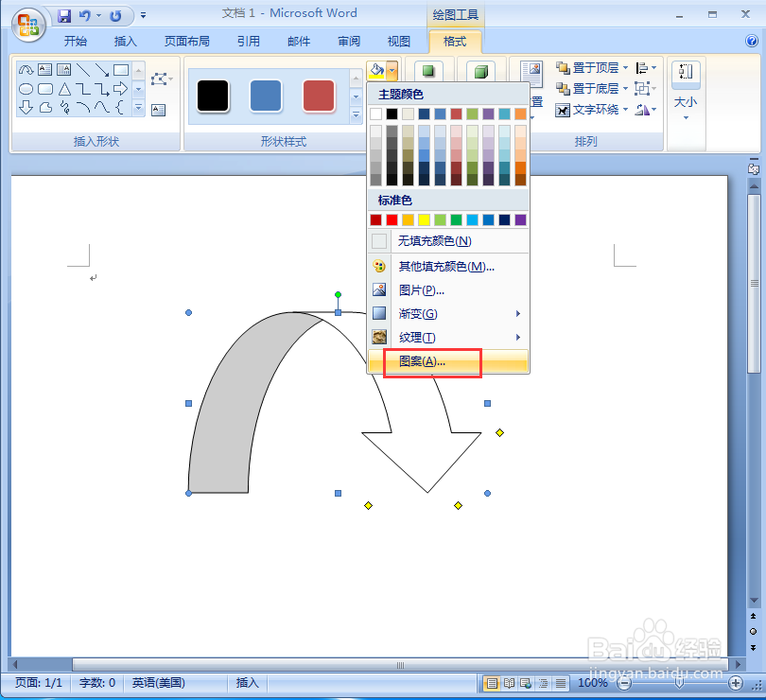Click zoom in plus button

(x=736, y=683)
